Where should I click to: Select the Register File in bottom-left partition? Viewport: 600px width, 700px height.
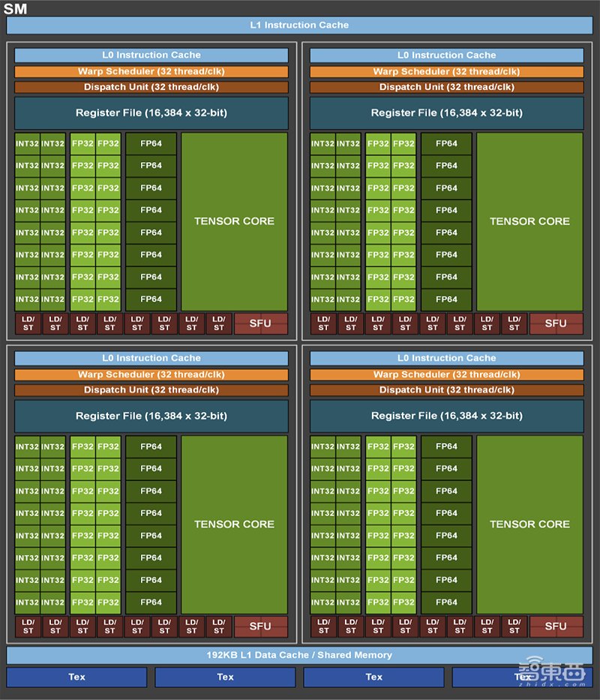pyautogui.click(x=151, y=416)
